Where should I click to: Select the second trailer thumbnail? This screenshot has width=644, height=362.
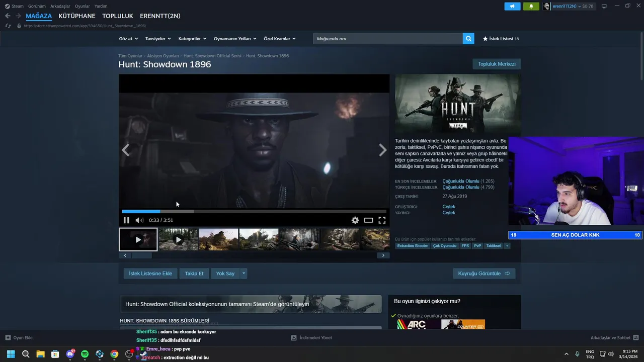(178, 240)
